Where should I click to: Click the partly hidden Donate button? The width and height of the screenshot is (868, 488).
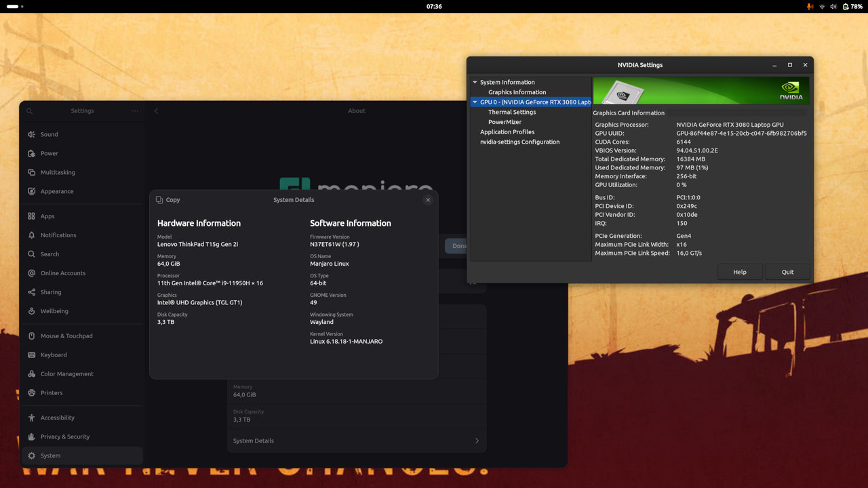coord(456,246)
